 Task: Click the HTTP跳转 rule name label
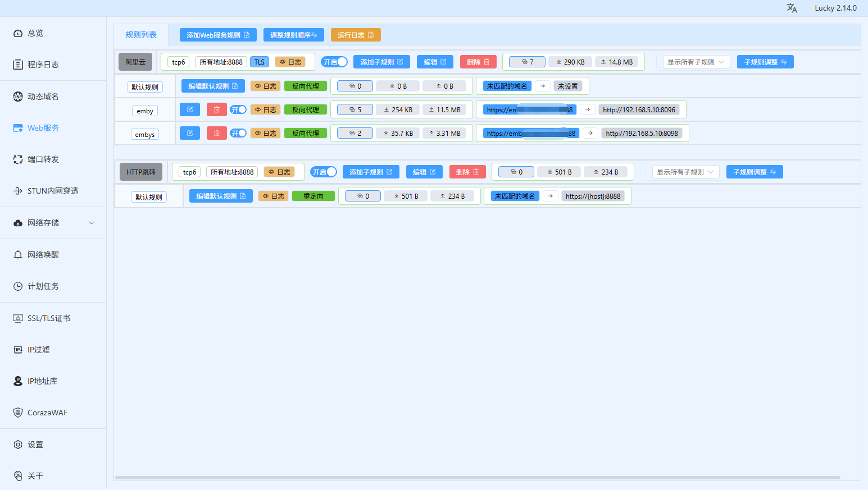pyautogui.click(x=141, y=172)
